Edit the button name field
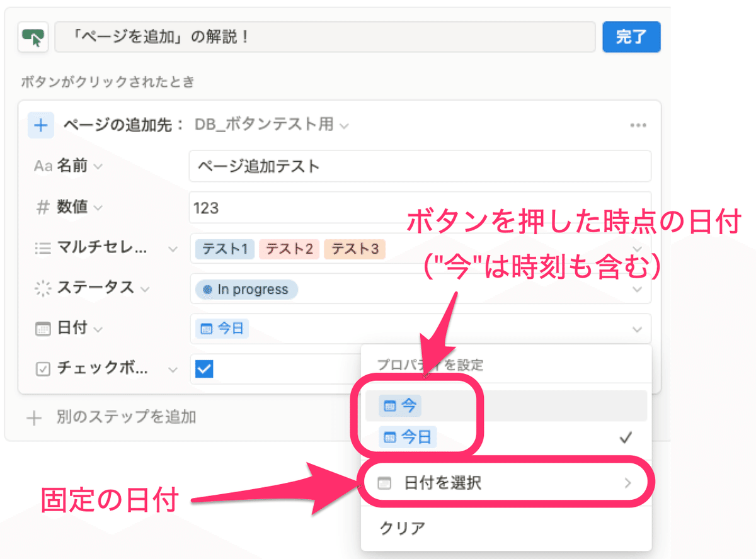This screenshot has width=756, height=559. point(325,37)
